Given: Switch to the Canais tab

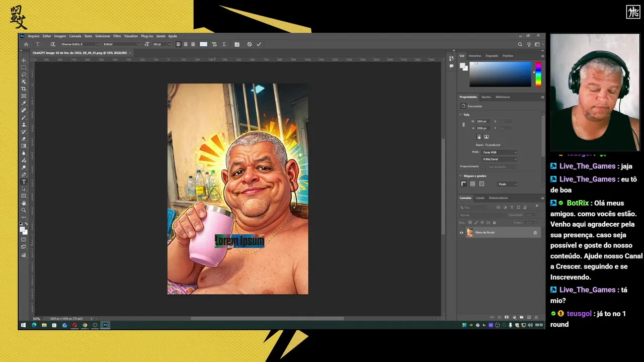Looking at the screenshot, I should [x=480, y=198].
